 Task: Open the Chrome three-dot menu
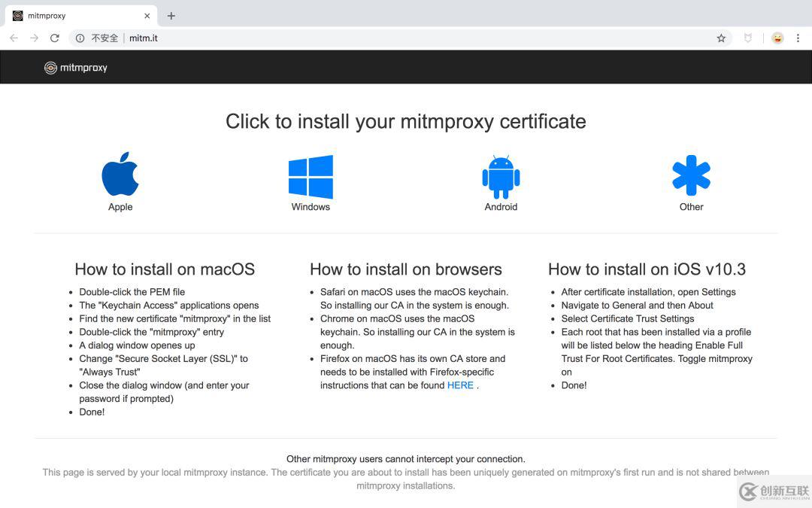coord(798,38)
